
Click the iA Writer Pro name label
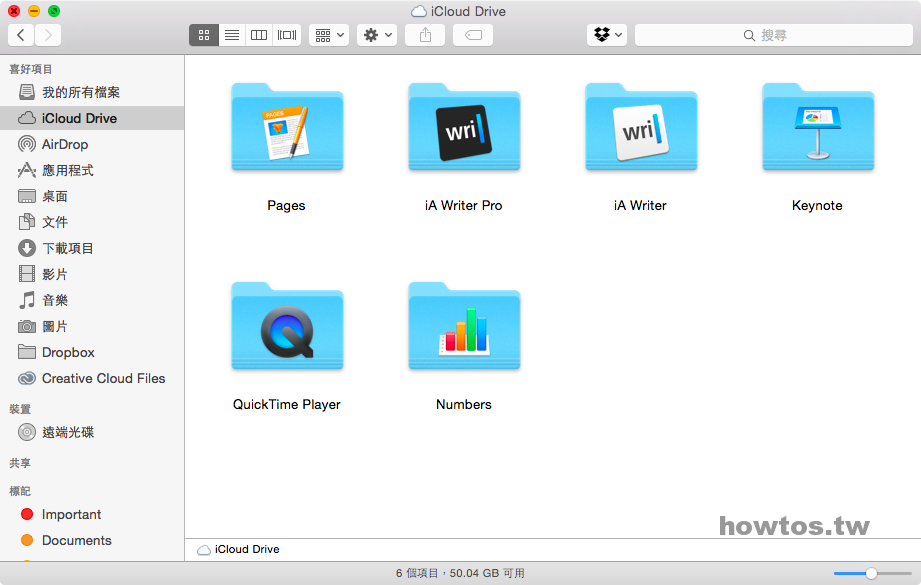tap(463, 206)
